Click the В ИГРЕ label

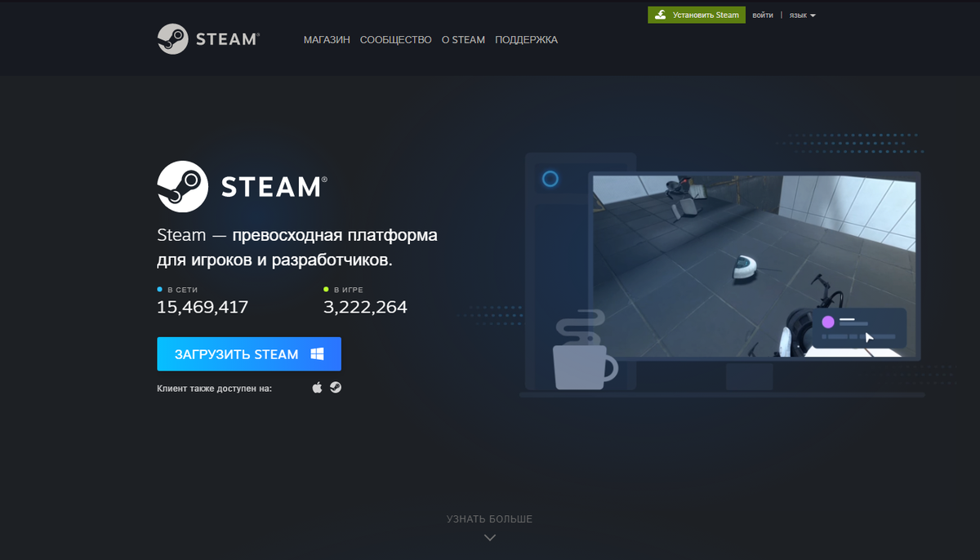349,290
